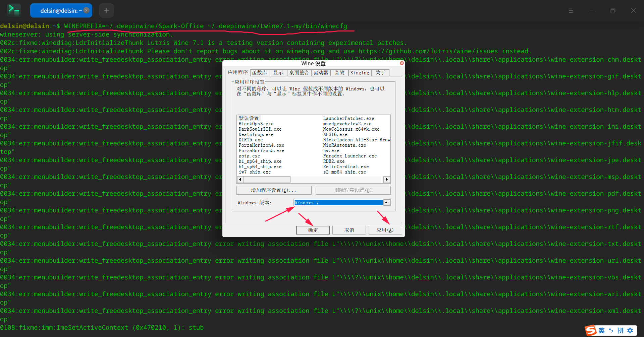Select NFS16.exe entry
Screen dimensions: 644x337
pyautogui.click(x=335, y=134)
